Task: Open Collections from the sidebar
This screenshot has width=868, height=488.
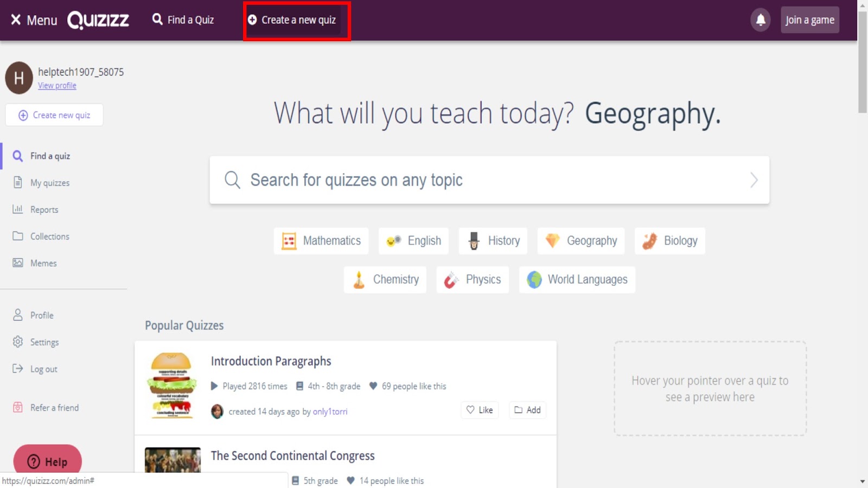Action: pyautogui.click(x=49, y=236)
